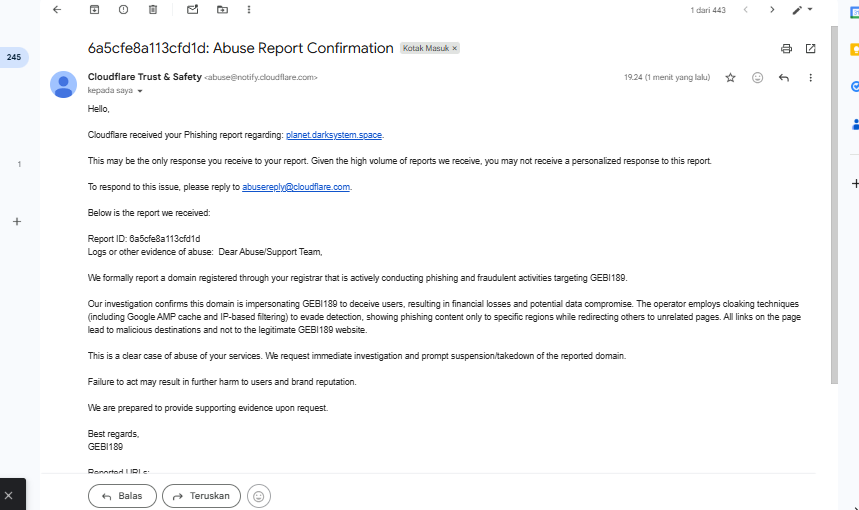This screenshot has height=510, width=859.
Task: Open planet.darksystem.space link
Action: [334, 135]
